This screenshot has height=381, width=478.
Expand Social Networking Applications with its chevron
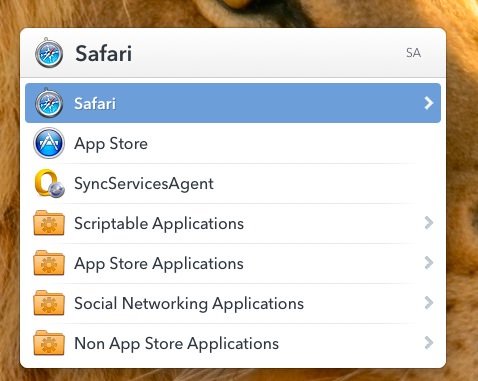click(429, 303)
